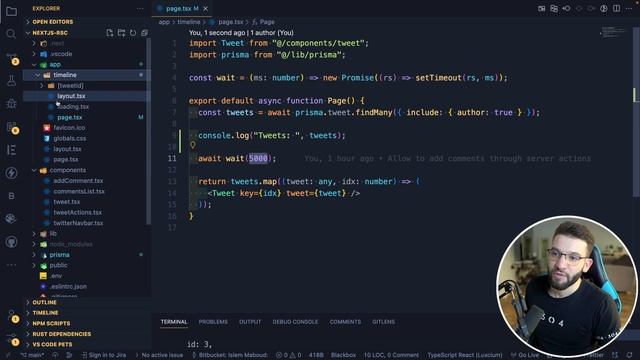This screenshot has width=640, height=360.
Task: Expand the [tweetId] folder
Action: pyautogui.click(x=70, y=86)
